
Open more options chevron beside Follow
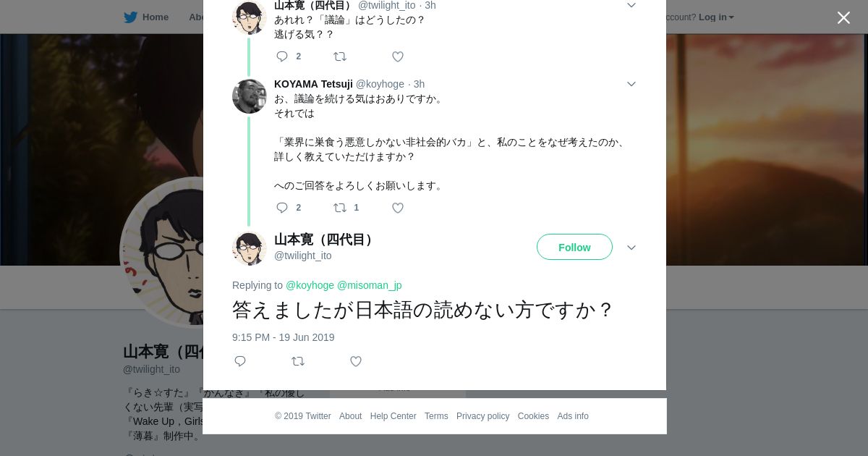pos(631,248)
